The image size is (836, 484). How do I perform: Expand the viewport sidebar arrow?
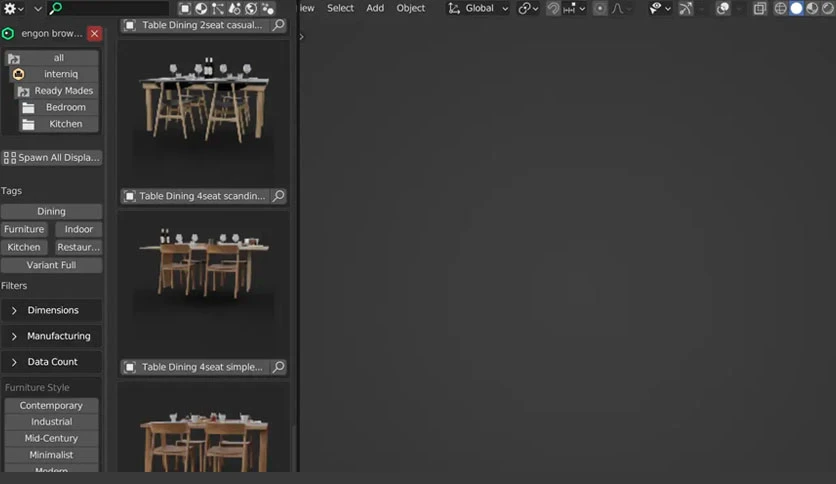pyautogui.click(x=301, y=37)
